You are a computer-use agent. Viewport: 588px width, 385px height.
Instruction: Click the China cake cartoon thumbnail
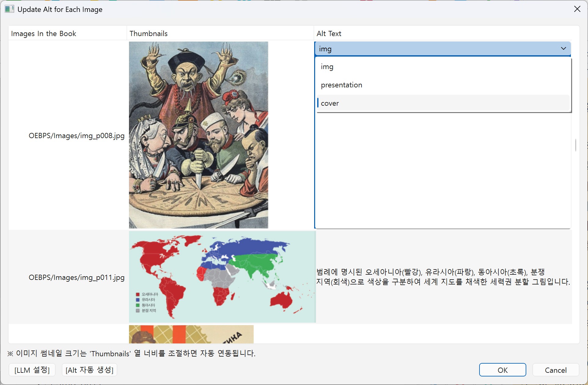(198, 135)
